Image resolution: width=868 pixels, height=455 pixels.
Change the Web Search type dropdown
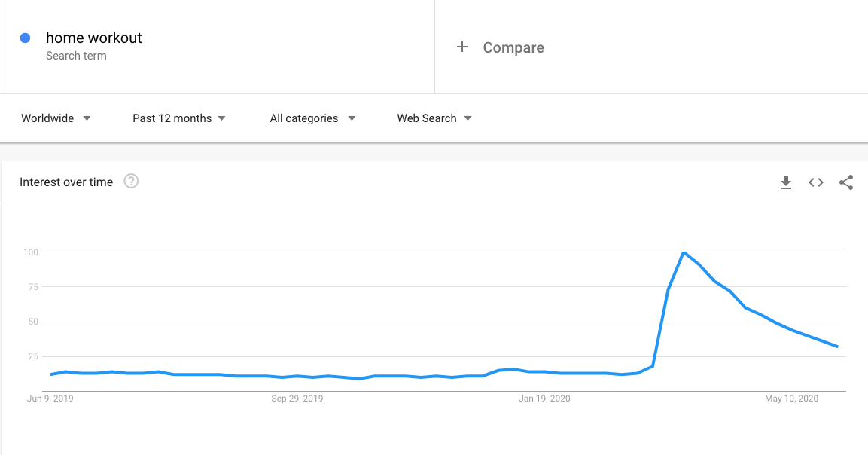[434, 118]
